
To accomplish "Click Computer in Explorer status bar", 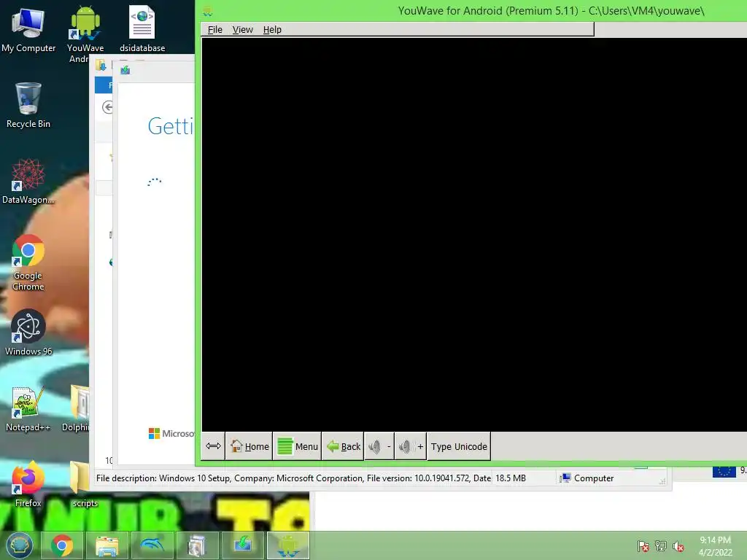I will (587, 478).
